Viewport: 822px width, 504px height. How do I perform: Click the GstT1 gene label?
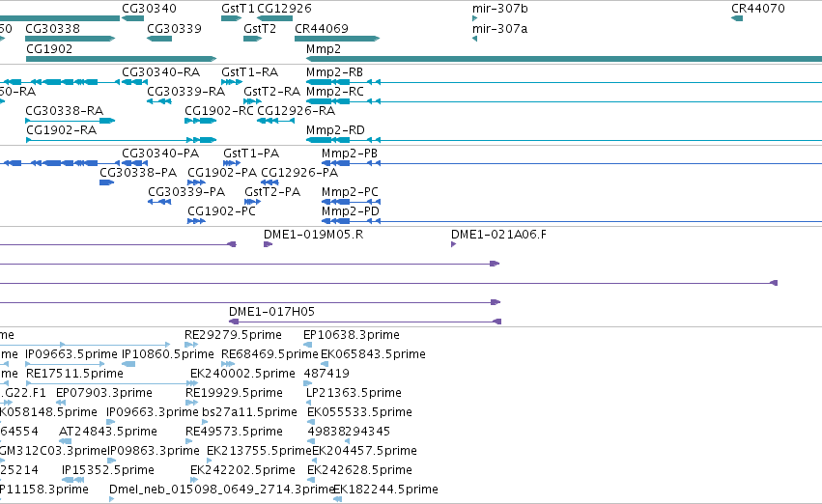pos(238,9)
